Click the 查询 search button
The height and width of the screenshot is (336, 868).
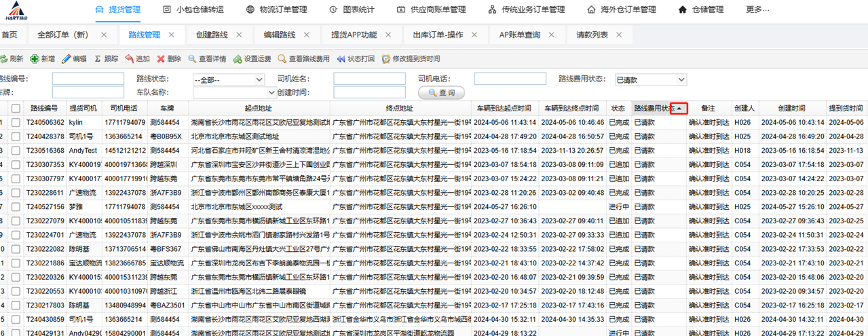point(441,92)
